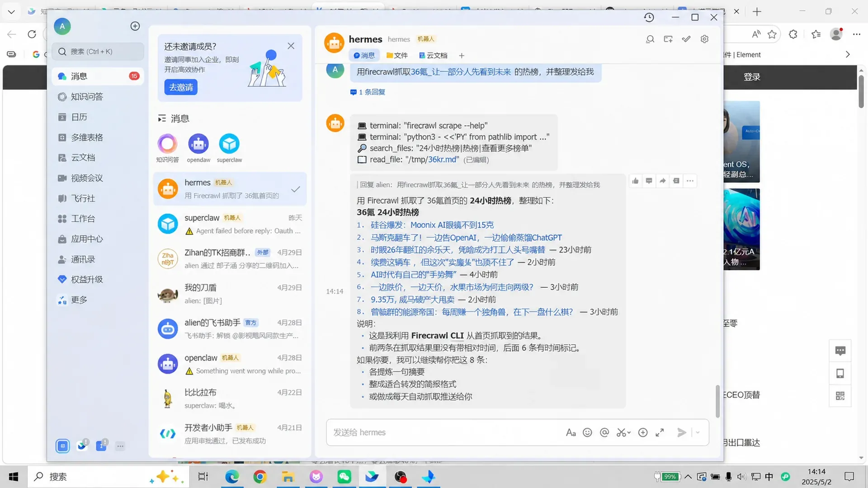
Task: Open link 9.35万, 威马破产大甩卖
Action: pos(413,300)
